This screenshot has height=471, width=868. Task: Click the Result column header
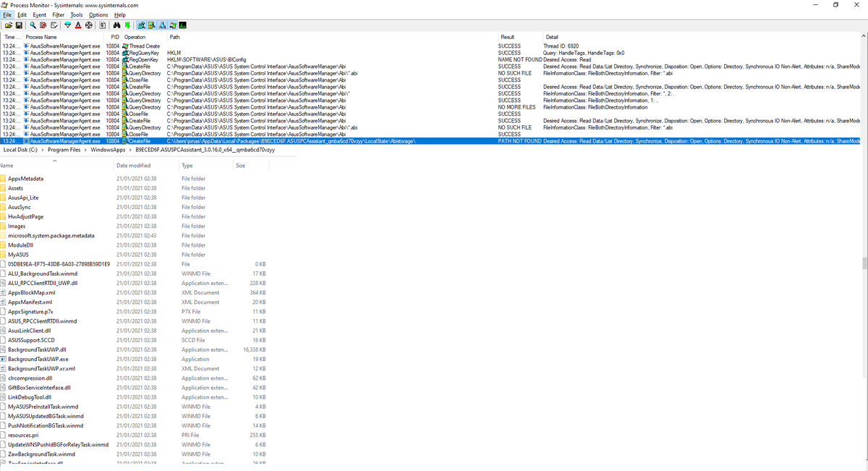[521, 36]
